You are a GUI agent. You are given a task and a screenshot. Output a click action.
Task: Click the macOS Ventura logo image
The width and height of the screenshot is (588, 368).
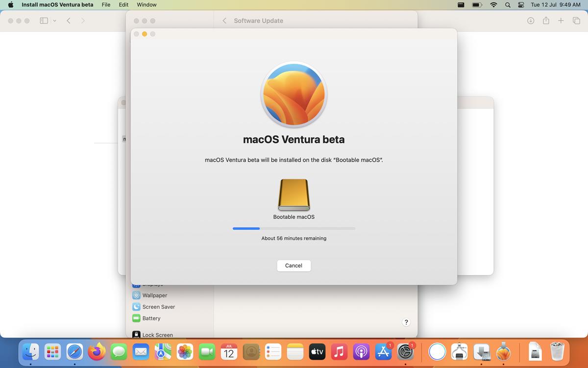pyautogui.click(x=294, y=94)
